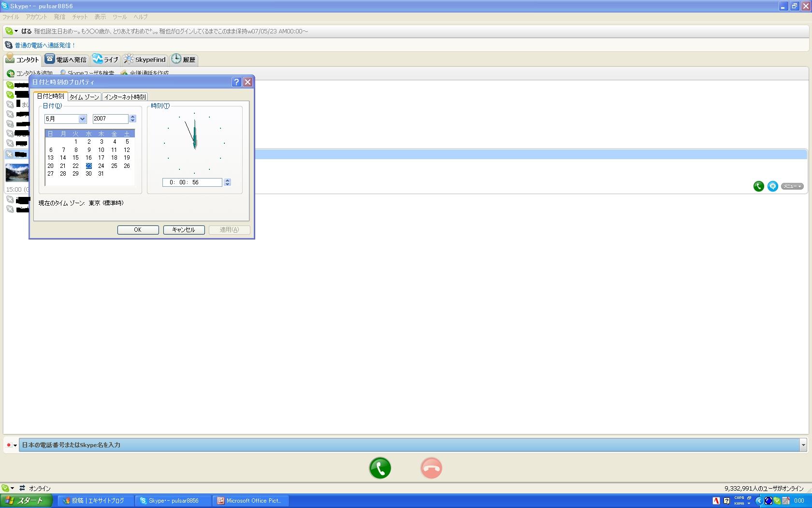
Task: Open the ヘルプ menu
Action: click(141, 17)
